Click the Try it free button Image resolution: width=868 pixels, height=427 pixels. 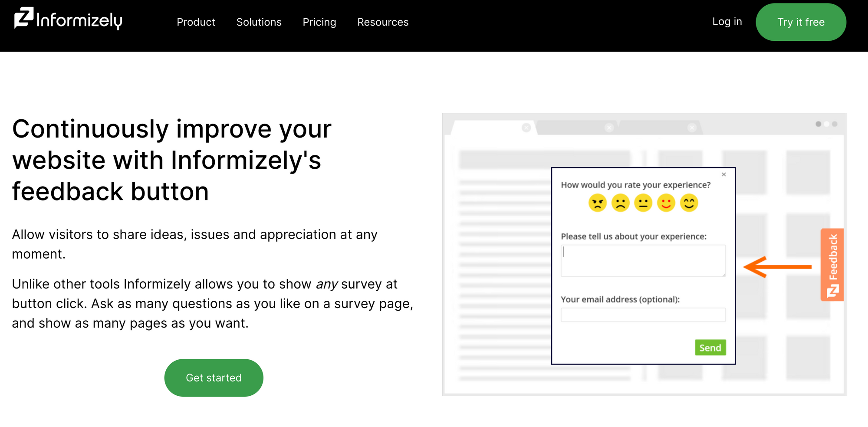click(x=801, y=22)
